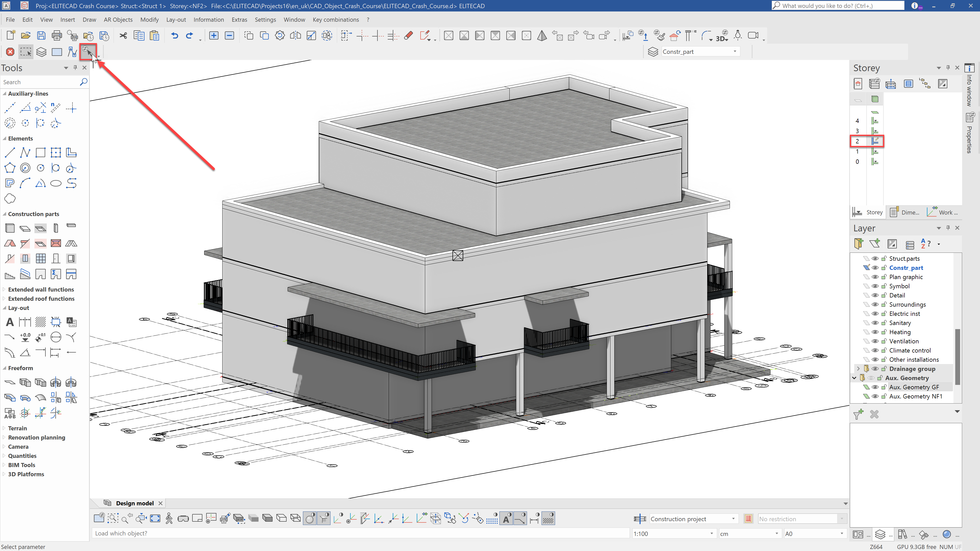Undo the last action
Screen dimensions: 980x551
coord(175,35)
